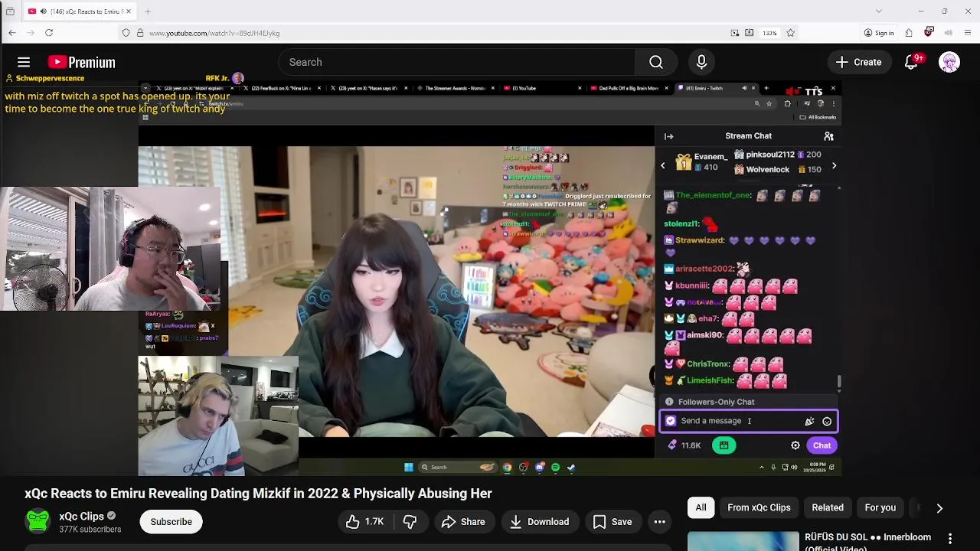
Task: Focus the YouTube Search field
Action: 457,62
